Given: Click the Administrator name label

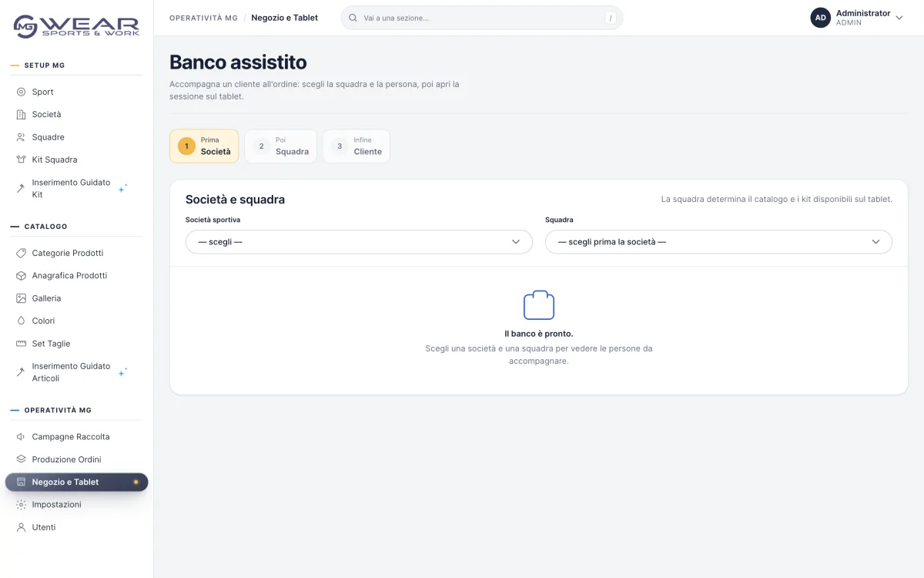Looking at the screenshot, I should 863,13.
